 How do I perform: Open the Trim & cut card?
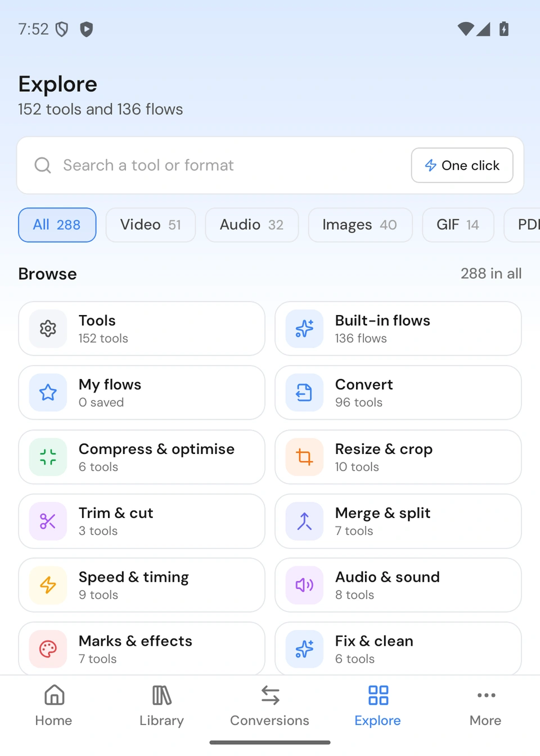(142, 521)
